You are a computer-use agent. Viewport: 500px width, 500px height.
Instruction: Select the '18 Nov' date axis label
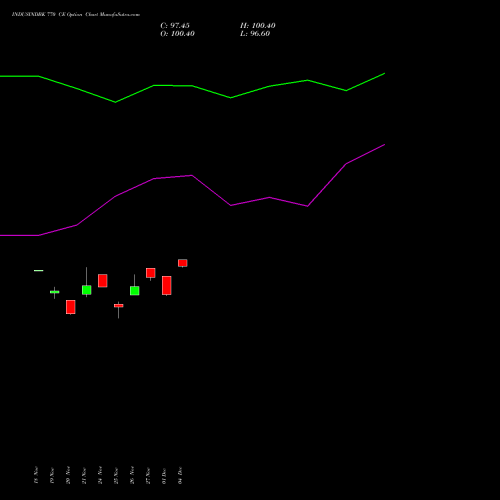tap(36, 475)
